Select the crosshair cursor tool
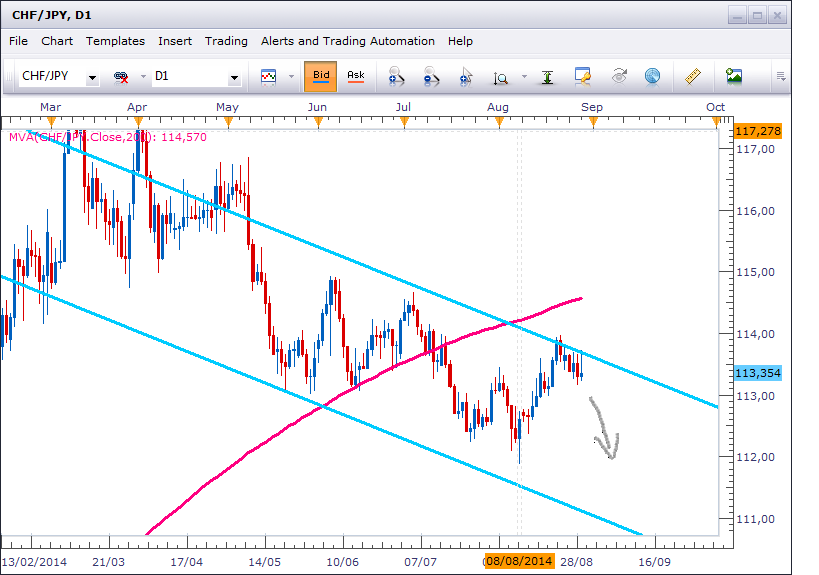819x575 pixels. [466, 76]
